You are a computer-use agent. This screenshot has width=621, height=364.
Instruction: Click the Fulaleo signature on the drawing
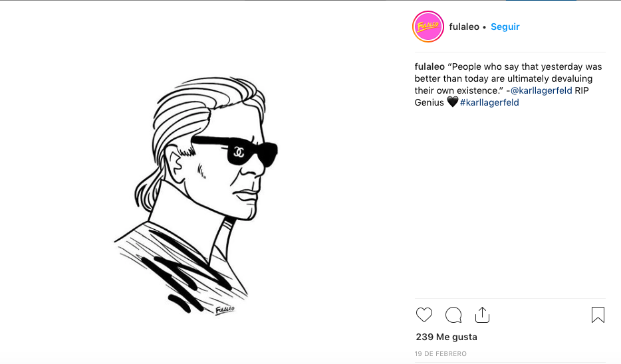pyautogui.click(x=225, y=309)
